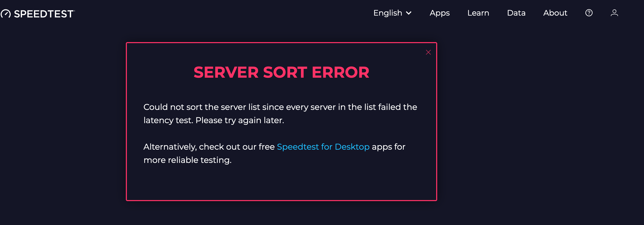Image resolution: width=644 pixels, height=225 pixels.
Task: Open the Learn menu item
Action: coord(478,13)
